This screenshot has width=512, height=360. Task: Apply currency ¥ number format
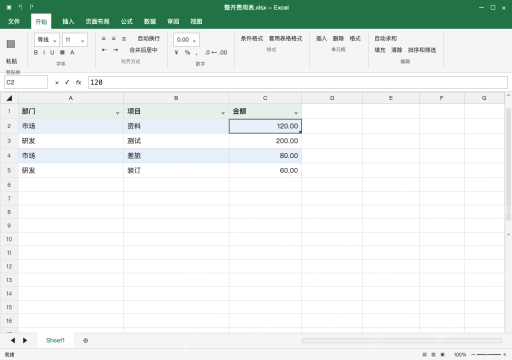pyautogui.click(x=177, y=52)
